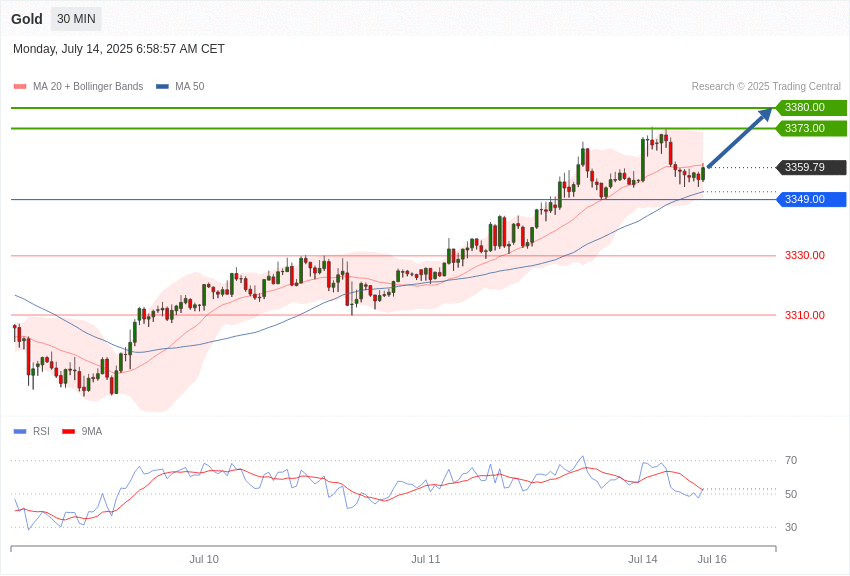Click the 'Research © 2025 Trading Central' credit
Image resolution: width=850 pixels, height=576 pixels.
pyautogui.click(x=766, y=86)
